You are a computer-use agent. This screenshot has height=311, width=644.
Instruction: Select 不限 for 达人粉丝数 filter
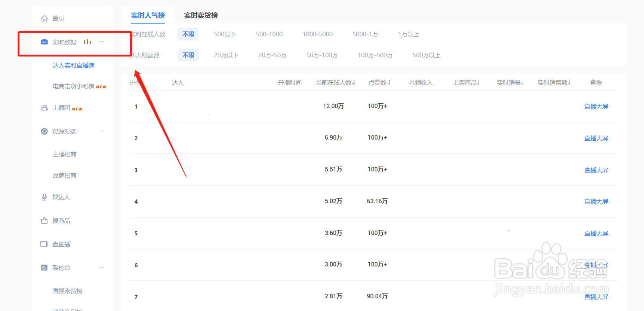(x=188, y=55)
